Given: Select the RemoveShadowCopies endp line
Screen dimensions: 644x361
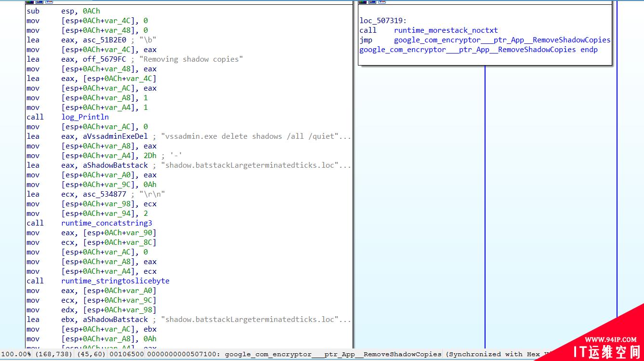Looking at the screenshot, I should point(478,50).
